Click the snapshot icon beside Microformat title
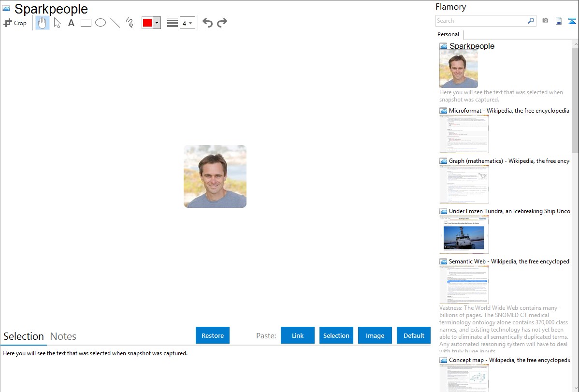The height and width of the screenshot is (392, 579). 443,111
